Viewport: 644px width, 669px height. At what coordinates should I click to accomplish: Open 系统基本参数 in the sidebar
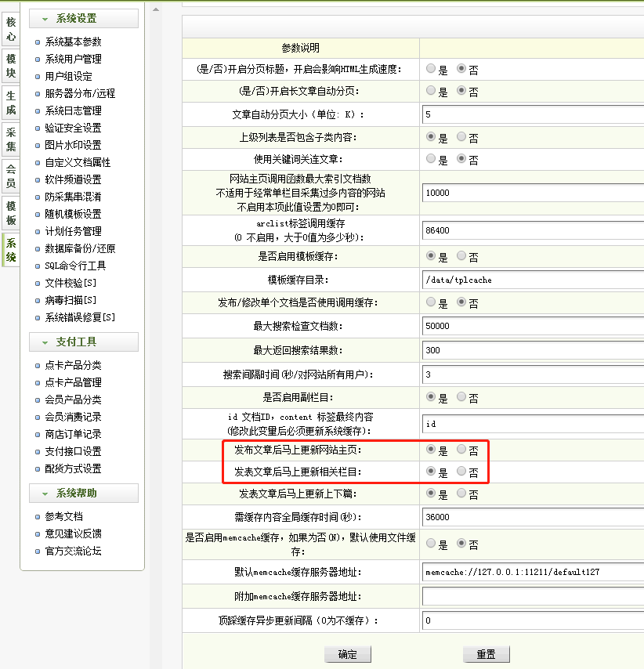point(73,42)
